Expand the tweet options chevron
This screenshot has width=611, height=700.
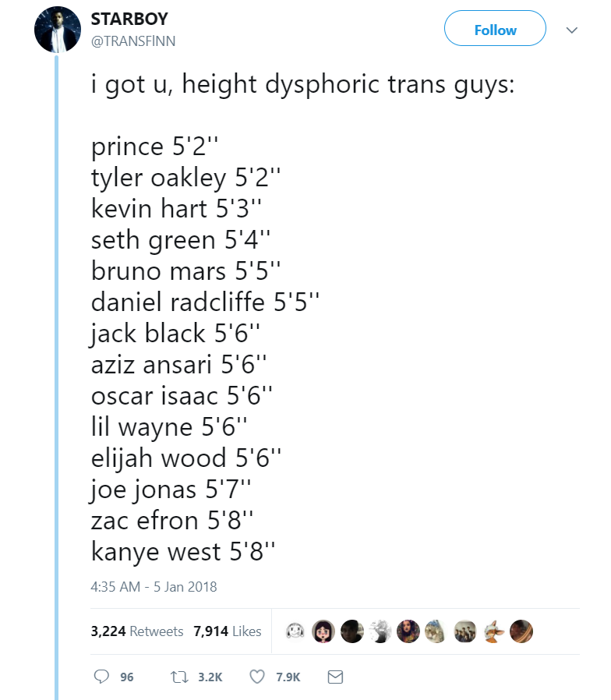pos(571,30)
